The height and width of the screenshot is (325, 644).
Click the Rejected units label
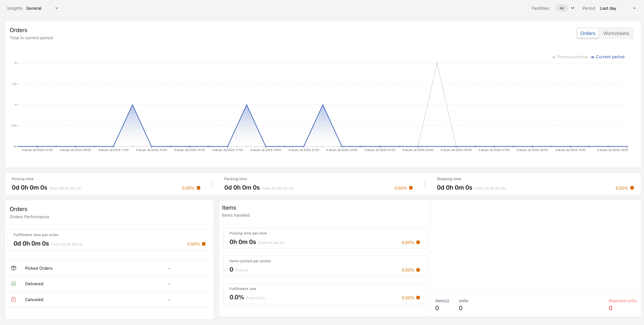pyautogui.click(x=622, y=301)
